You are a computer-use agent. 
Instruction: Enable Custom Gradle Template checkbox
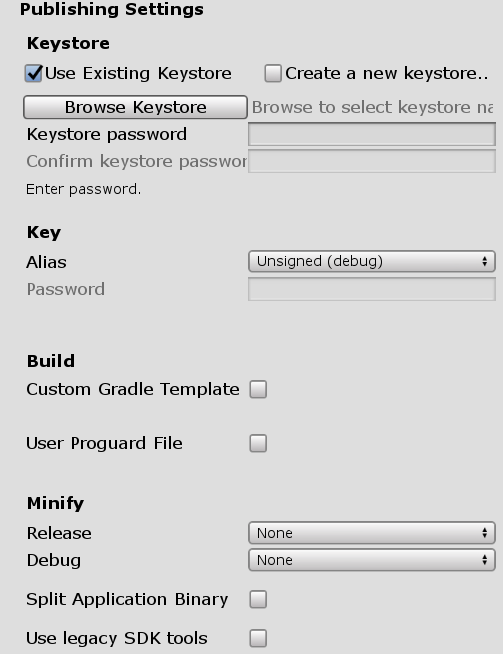click(258, 389)
